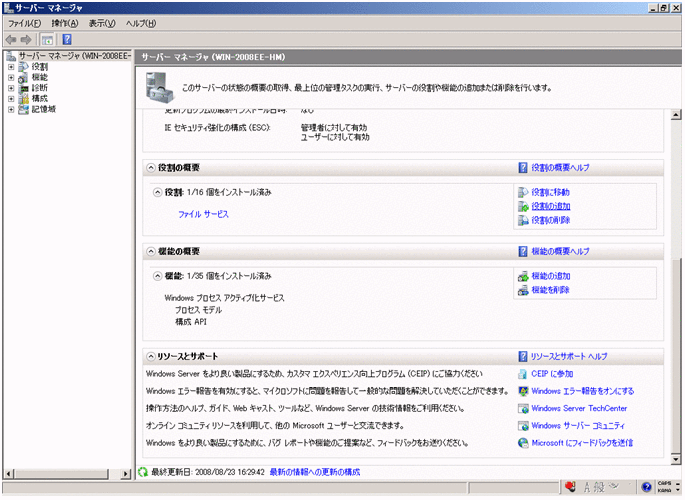Click the Back arrow toolbar icon
685x500 pixels.
(11, 40)
